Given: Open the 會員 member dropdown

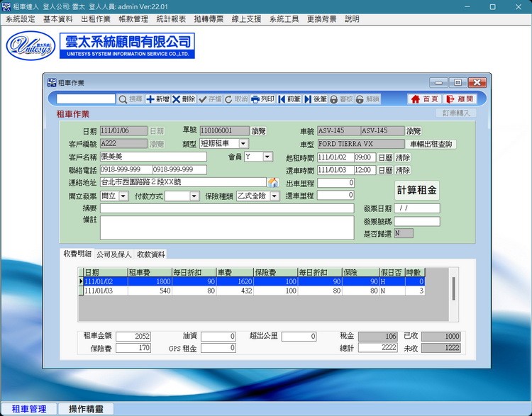Looking at the screenshot, I should click(268, 157).
